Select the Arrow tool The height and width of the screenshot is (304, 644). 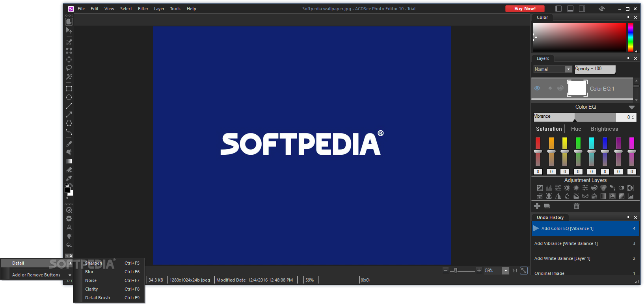[x=69, y=115]
